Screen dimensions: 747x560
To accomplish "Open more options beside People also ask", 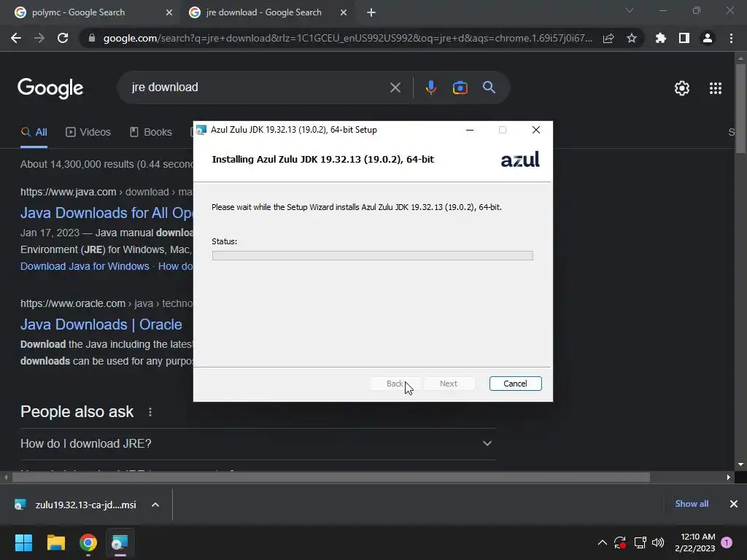I will click(x=150, y=412).
